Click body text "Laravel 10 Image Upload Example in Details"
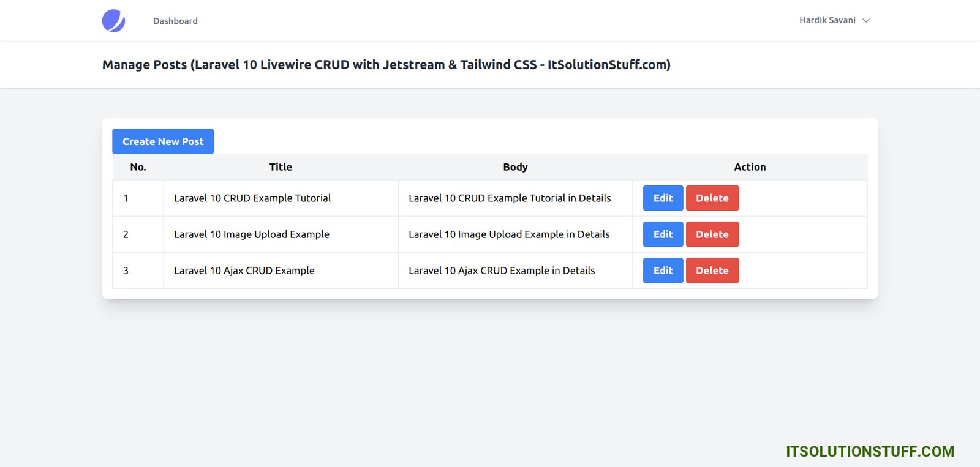This screenshot has height=467, width=980. pyautogui.click(x=509, y=234)
